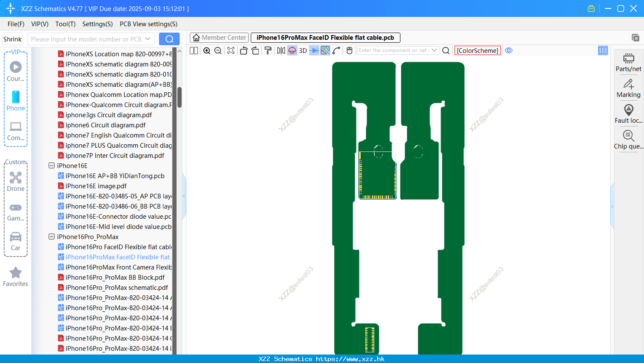Select the trace connection tool
Viewport: 644px width, 363px height.
pos(337,50)
